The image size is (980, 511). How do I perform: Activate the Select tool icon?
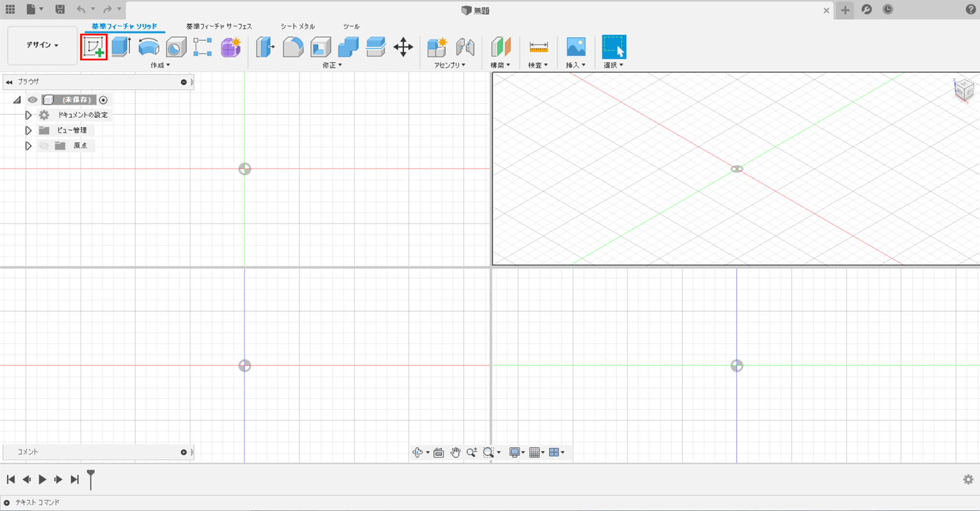click(614, 47)
